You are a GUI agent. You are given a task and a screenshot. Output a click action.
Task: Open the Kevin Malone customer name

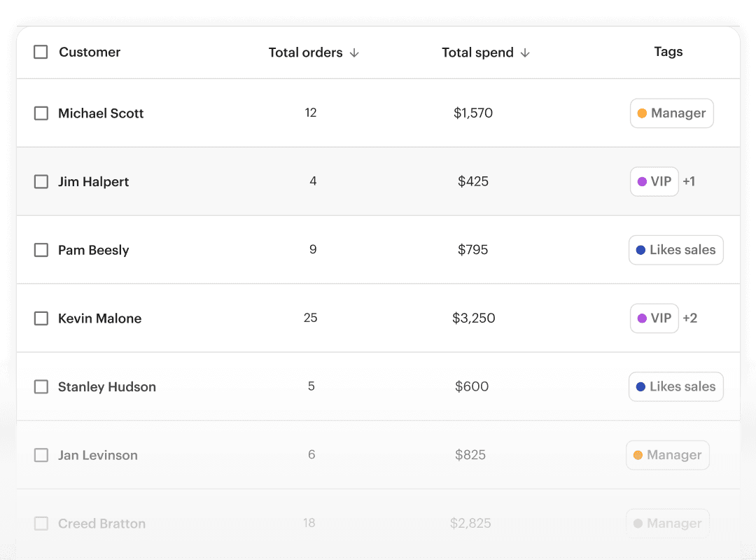[99, 318]
